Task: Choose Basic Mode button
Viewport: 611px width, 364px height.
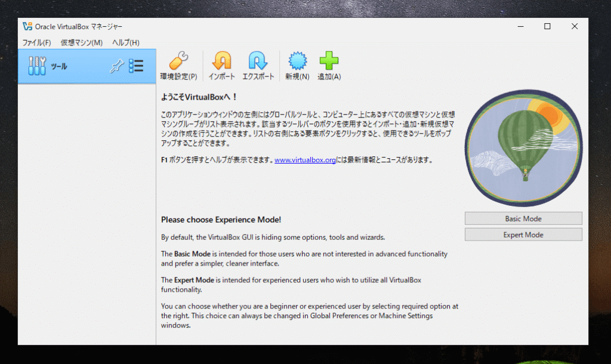Action: (523, 218)
